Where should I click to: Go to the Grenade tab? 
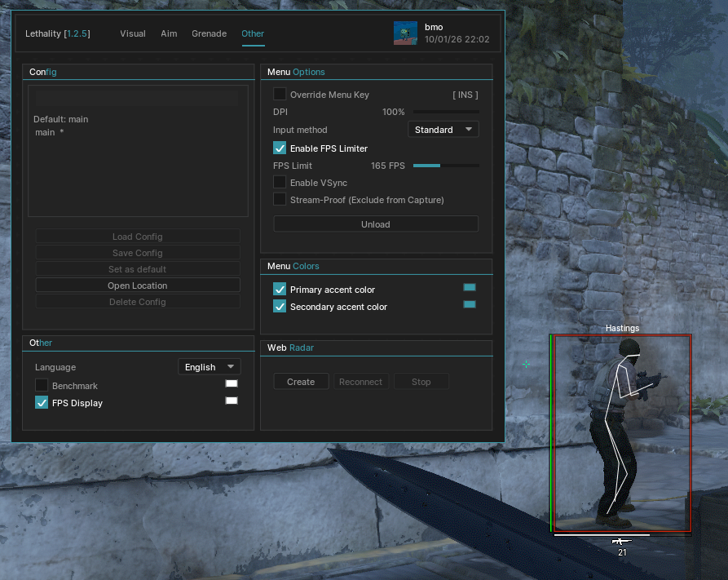[209, 33]
